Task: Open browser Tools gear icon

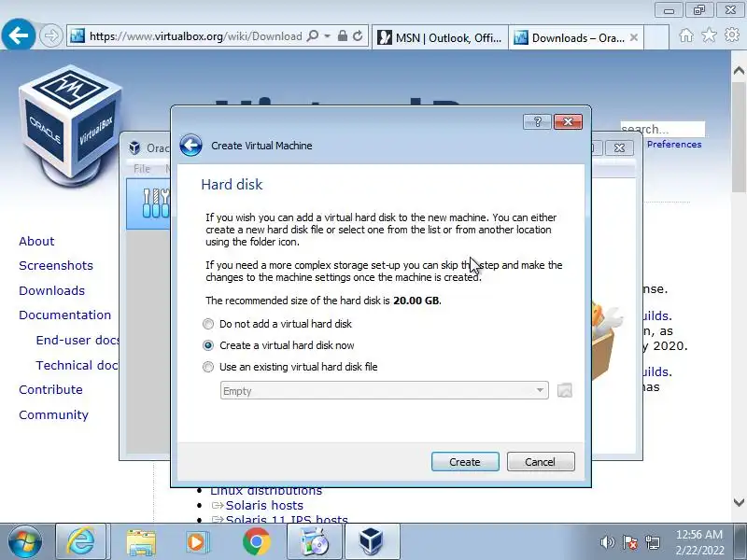Action: click(732, 35)
